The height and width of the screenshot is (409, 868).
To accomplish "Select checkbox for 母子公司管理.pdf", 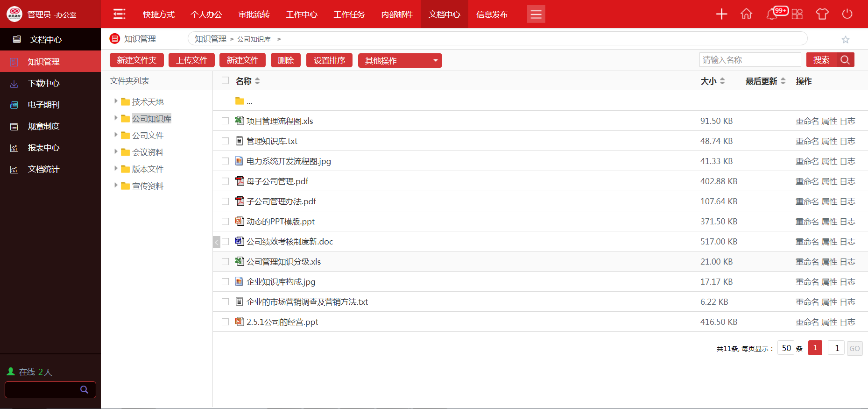I will [x=225, y=181].
